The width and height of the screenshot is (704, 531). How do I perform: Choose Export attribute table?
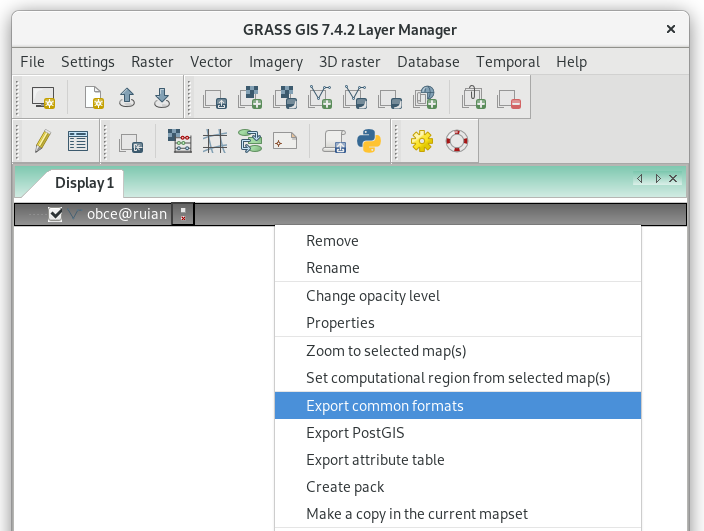pos(458,460)
